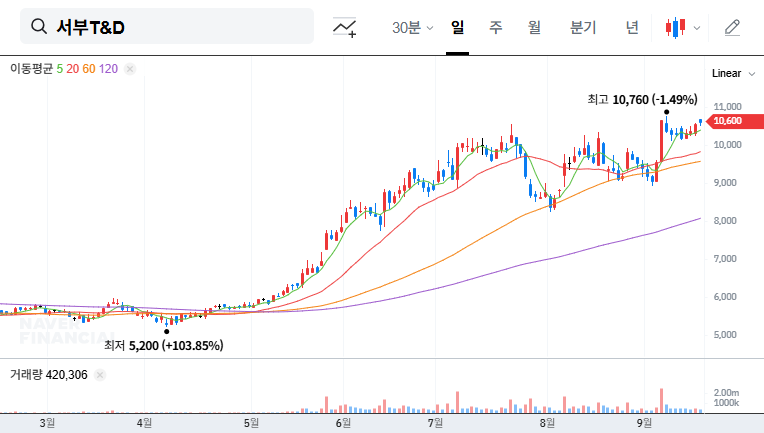Select the 120-day moving average value
The image size is (764, 433).
[108, 69]
